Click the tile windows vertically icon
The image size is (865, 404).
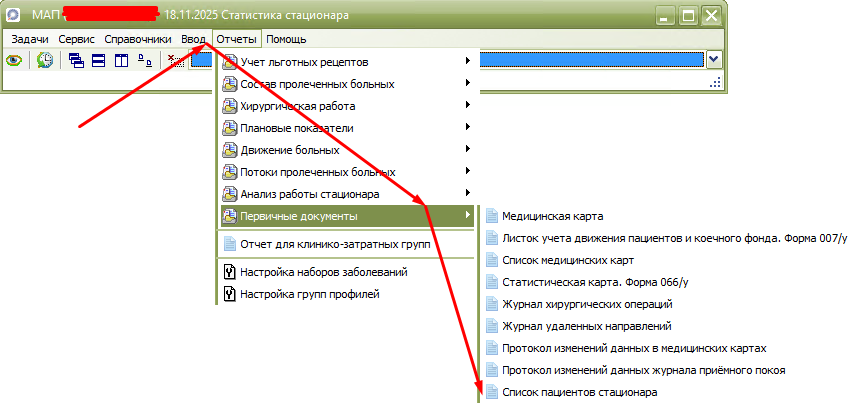point(121,61)
